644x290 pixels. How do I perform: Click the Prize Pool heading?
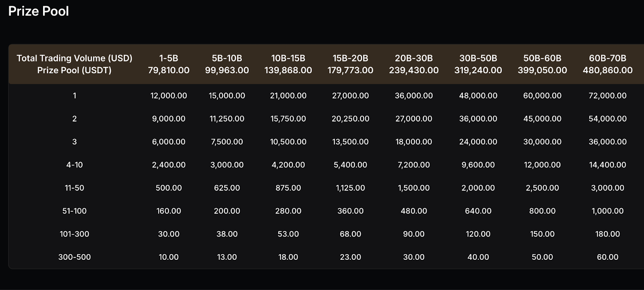(39, 11)
